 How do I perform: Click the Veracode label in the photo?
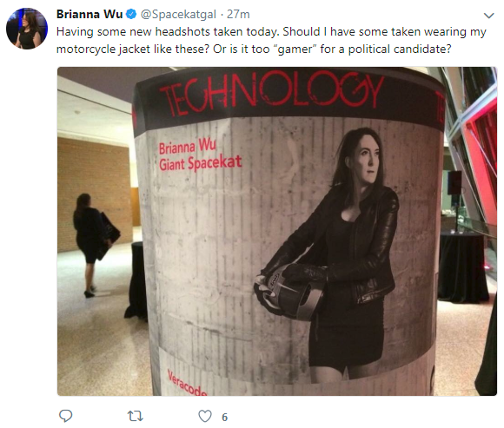click(187, 383)
